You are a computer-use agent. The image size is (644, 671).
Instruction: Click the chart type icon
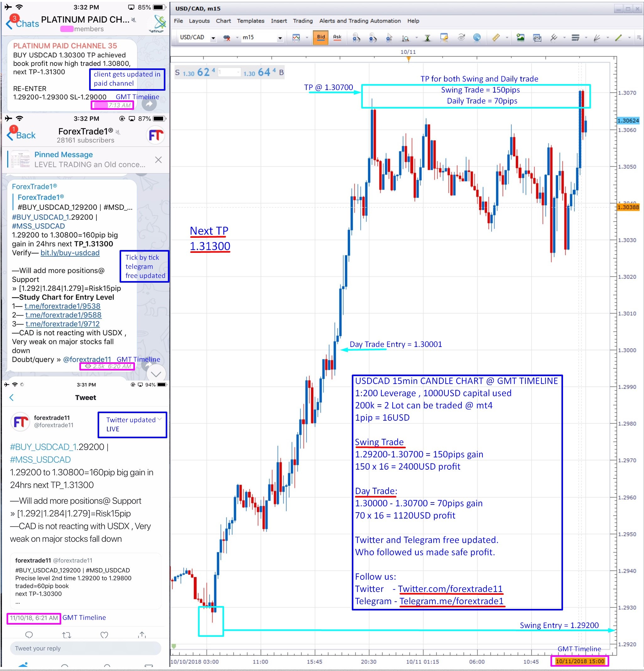tap(296, 37)
